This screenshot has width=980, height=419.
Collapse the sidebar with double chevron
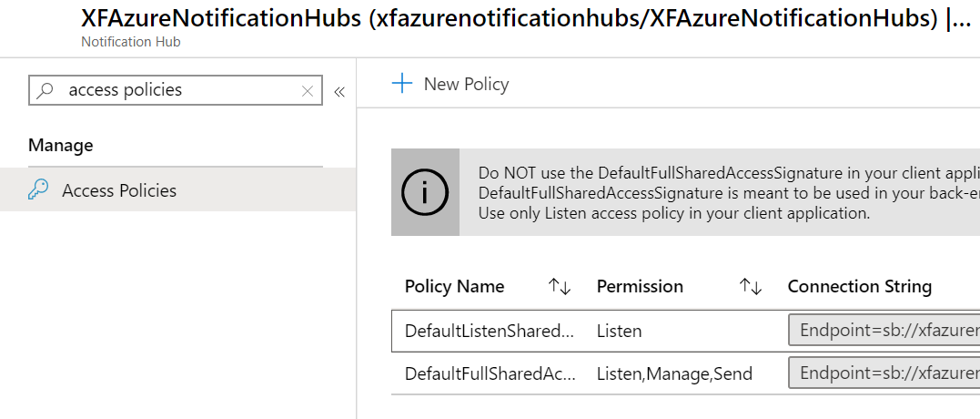pos(339,92)
